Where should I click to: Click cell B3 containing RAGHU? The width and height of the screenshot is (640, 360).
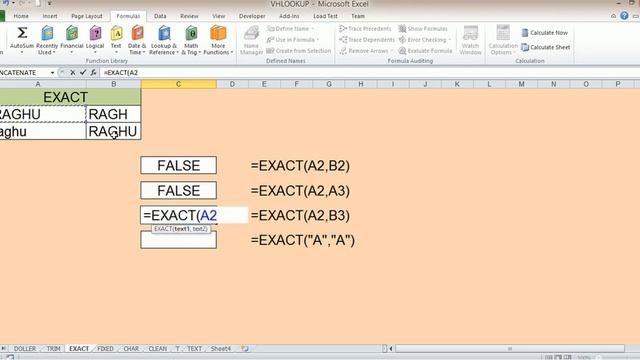[113, 131]
